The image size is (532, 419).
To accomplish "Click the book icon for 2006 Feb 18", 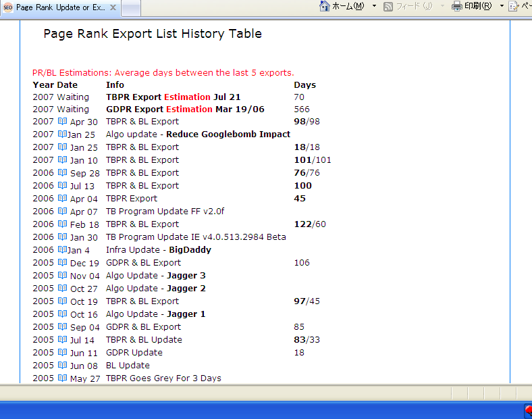I will 63,224.
